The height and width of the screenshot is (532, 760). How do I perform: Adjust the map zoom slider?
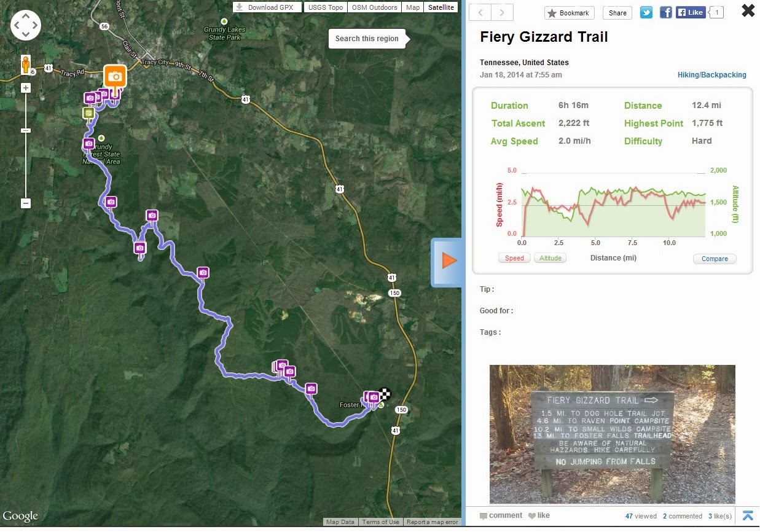(25, 130)
